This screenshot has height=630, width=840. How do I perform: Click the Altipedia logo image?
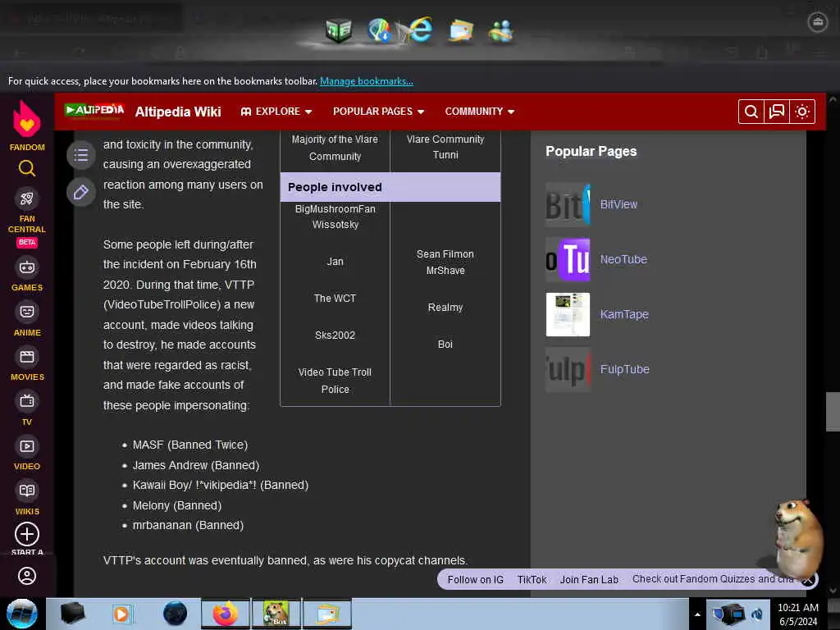pos(94,111)
